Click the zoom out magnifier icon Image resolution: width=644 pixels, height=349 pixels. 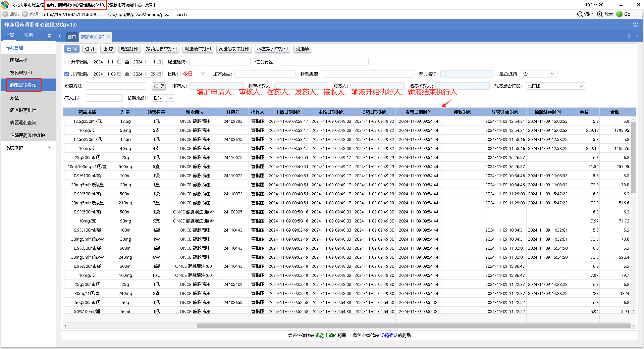coord(580,14)
